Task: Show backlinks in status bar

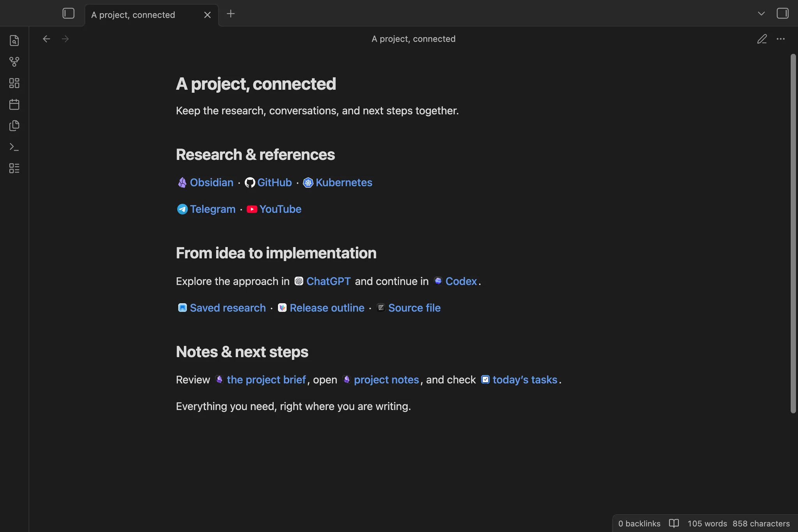Action: coord(639,523)
